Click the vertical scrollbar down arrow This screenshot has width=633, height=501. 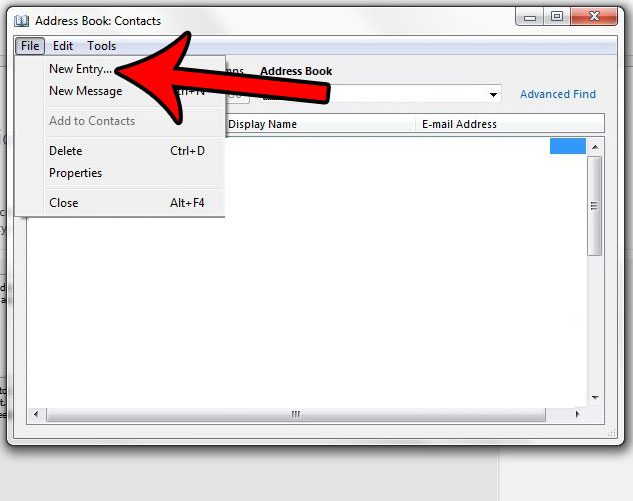coord(595,398)
